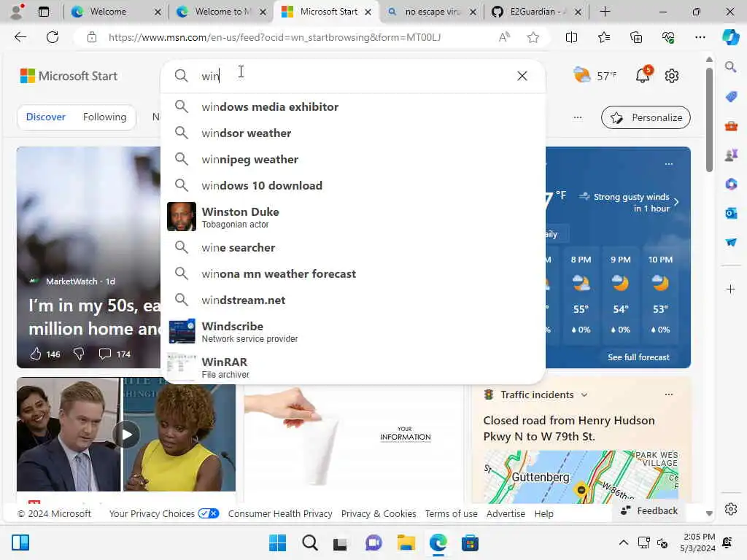This screenshot has width=747, height=560.
Task: Click the browser back arrow
Action: [20, 37]
